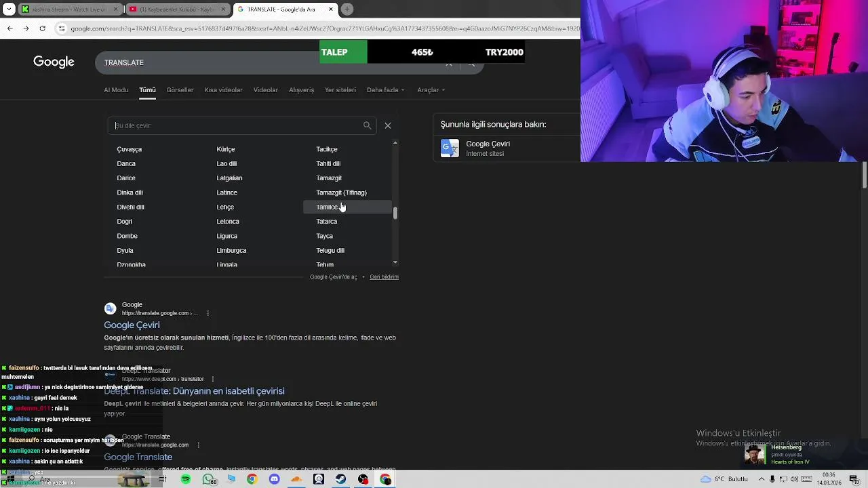Switch to the Kaybedenler Kulübü YouTube tab
Image resolution: width=868 pixels, height=488 pixels.
click(x=176, y=9)
